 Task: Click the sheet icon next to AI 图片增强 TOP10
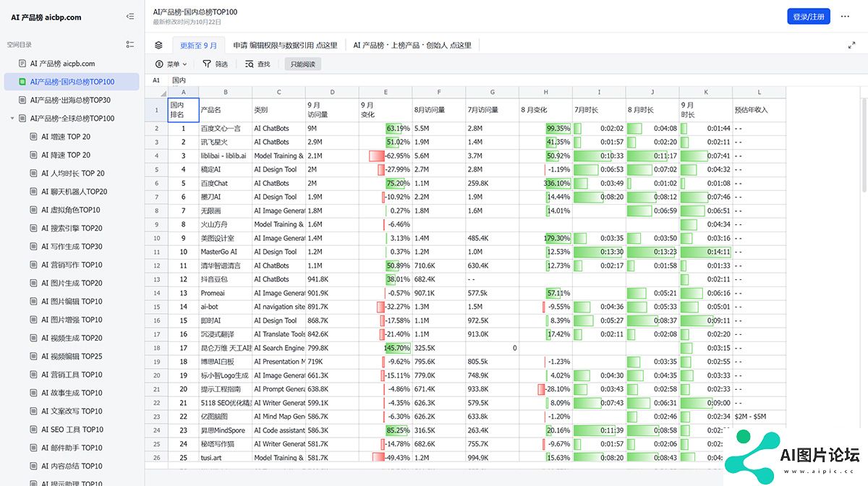point(34,320)
